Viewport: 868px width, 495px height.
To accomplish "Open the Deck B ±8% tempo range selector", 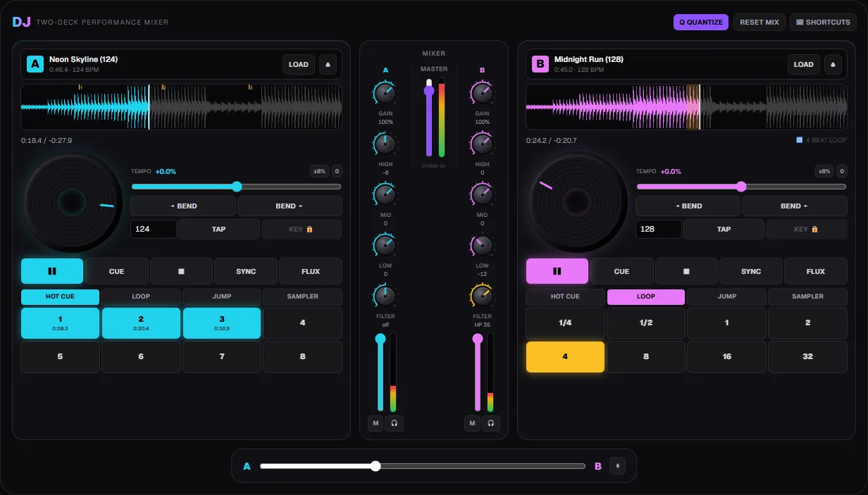I will (825, 171).
